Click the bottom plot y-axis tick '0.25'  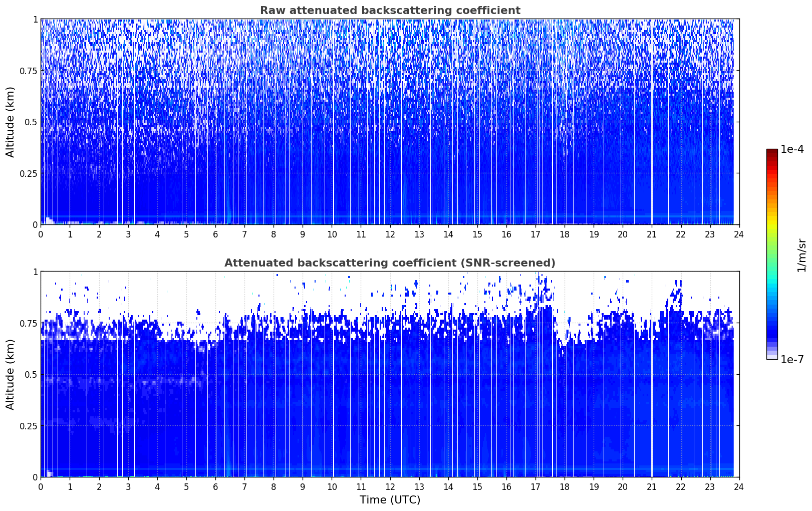[x=29, y=426]
